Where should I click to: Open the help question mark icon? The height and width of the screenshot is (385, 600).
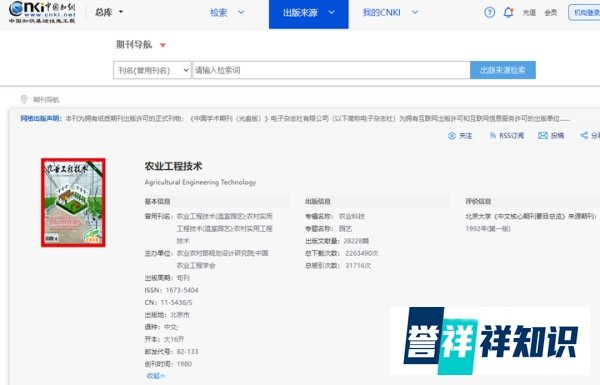[489, 13]
